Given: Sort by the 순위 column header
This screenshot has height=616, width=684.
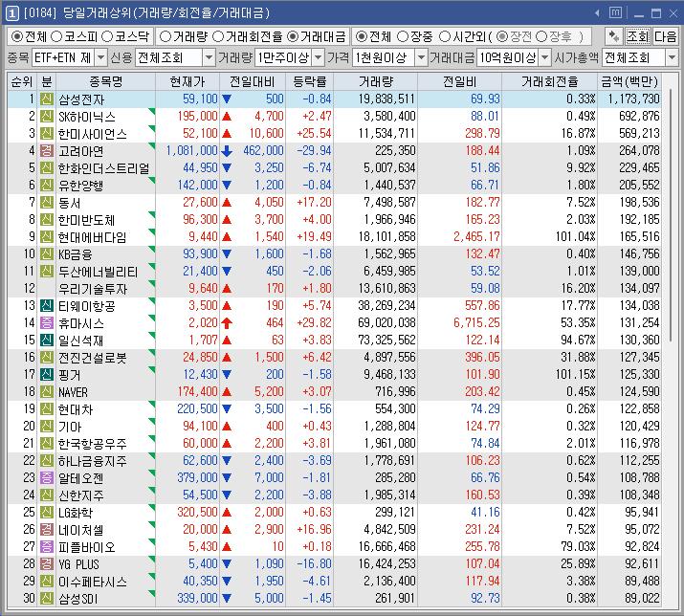Looking at the screenshot, I should [x=22, y=81].
